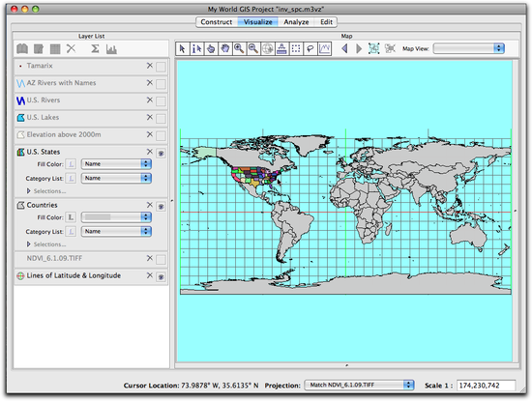Remove the U.S. Lakes layer

click(x=150, y=117)
